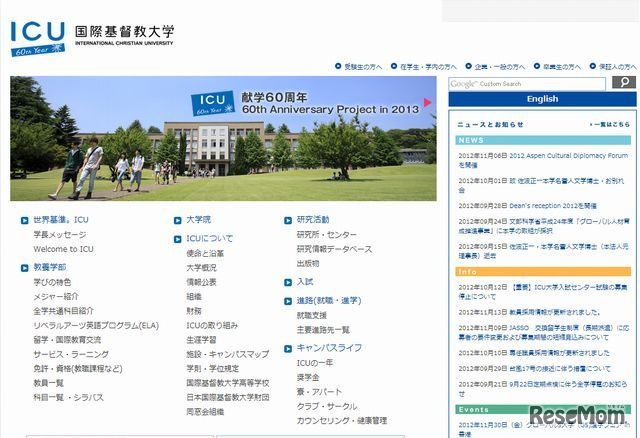640x438 pixels.
Task: Click the blue arrow icon beside 世界基準。ICU
Action: point(24,220)
